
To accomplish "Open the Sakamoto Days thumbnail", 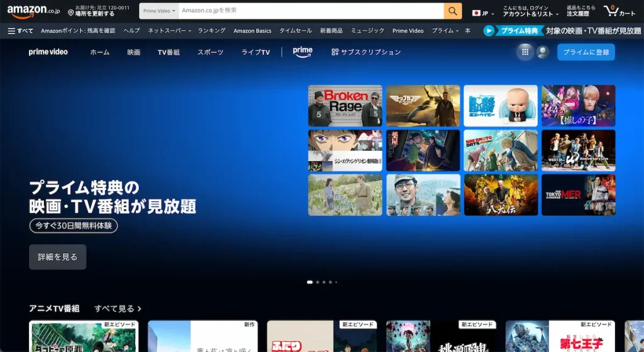I will pos(501,150).
